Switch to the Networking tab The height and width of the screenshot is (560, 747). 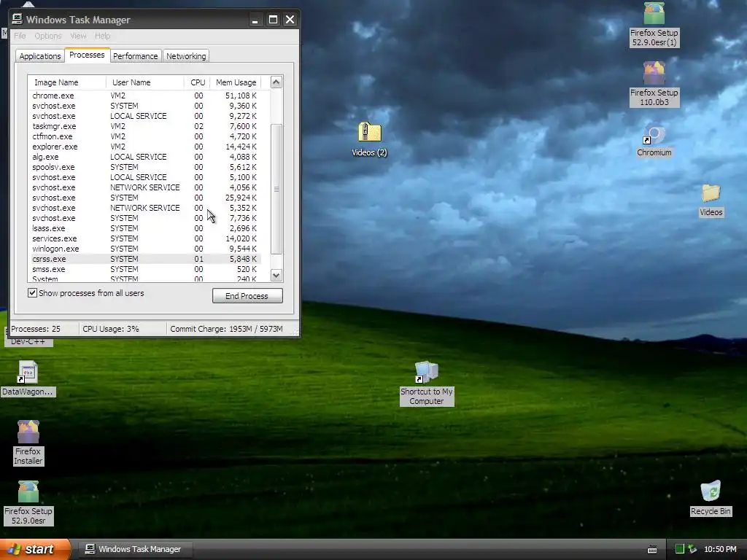(x=186, y=56)
